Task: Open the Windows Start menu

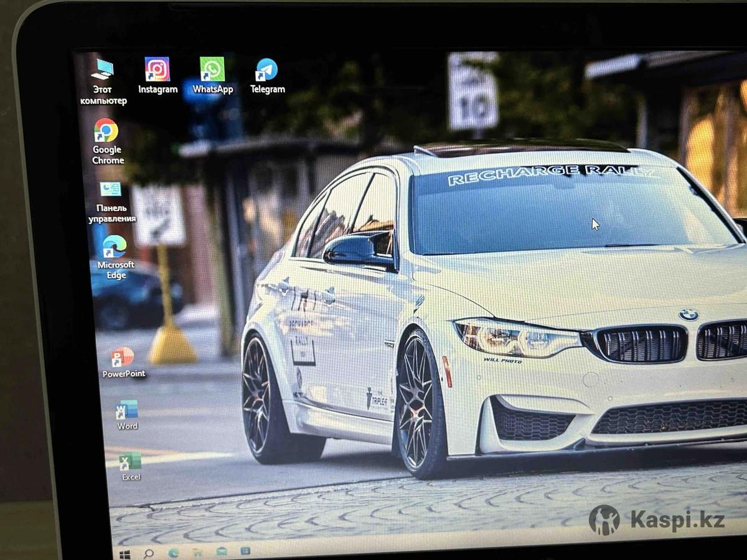Action: pos(125,553)
